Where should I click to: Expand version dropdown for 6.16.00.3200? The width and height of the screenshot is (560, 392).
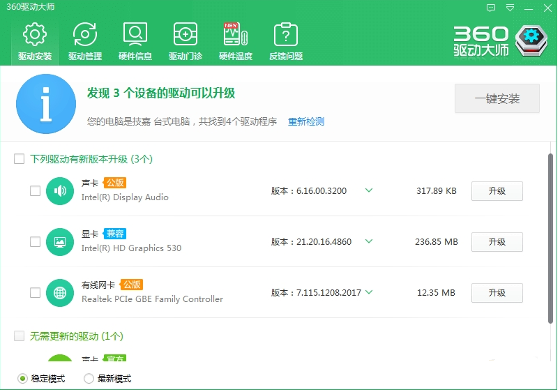[369, 190]
